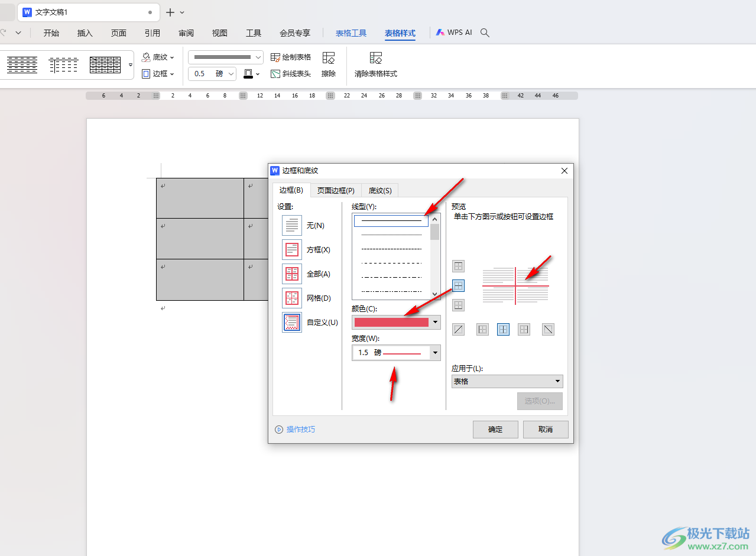
Task: Open the 宽度(W) 1.5 磅 width dropdown
Action: pyautogui.click(x=396, y=353)
